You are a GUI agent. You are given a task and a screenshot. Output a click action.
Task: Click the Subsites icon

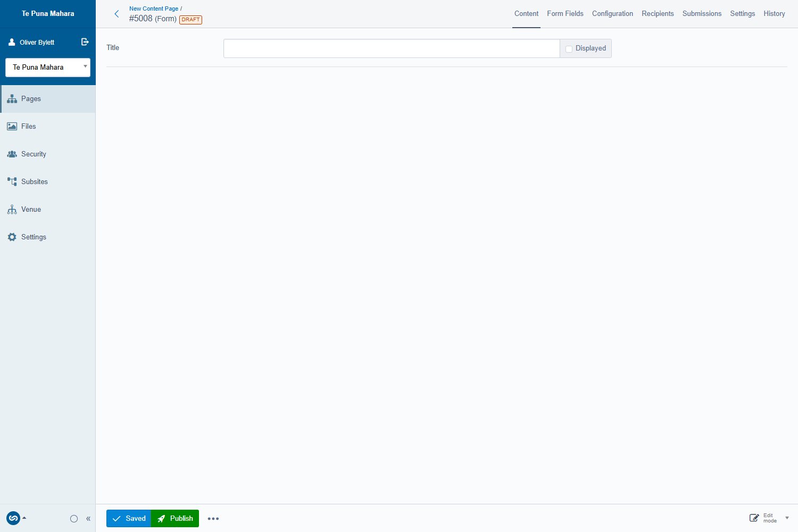(12, 182)
